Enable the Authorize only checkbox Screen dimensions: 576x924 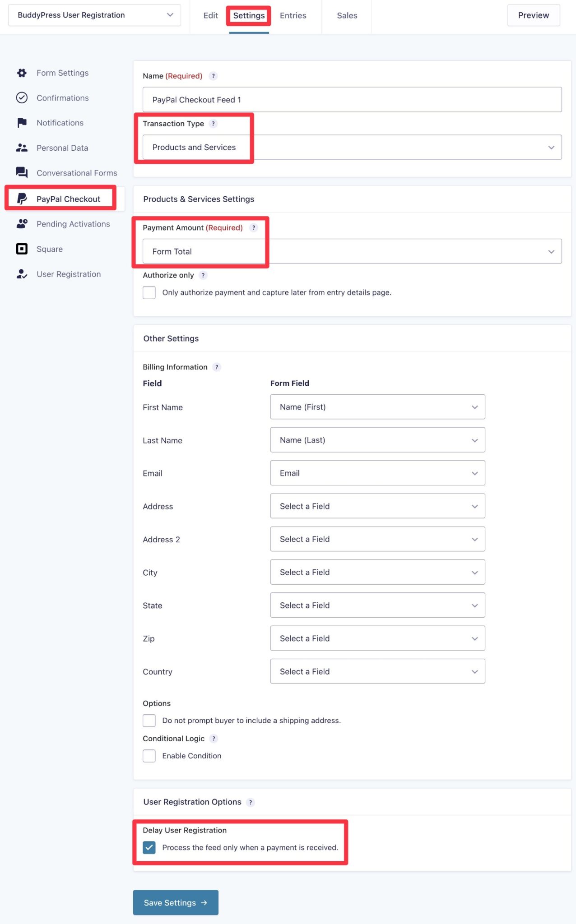pyautogui.click(x=149, y=292)
